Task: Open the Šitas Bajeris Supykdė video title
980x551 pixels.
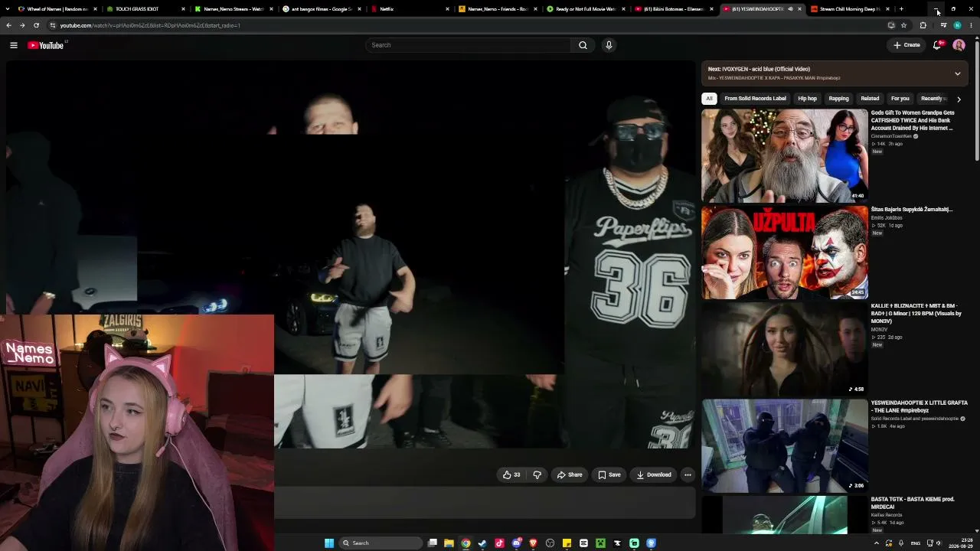Action: point(912,209)
